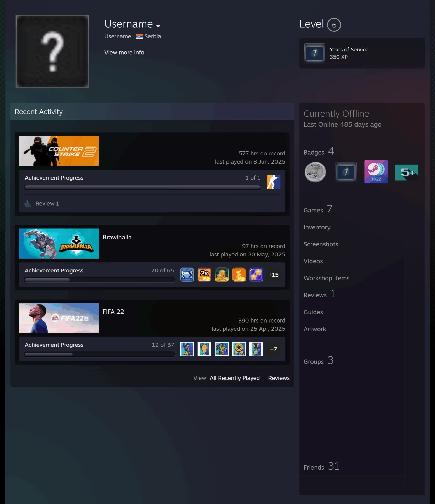Open the Guides page
This screenshot has height=504, width=435.
pos(313,312)
